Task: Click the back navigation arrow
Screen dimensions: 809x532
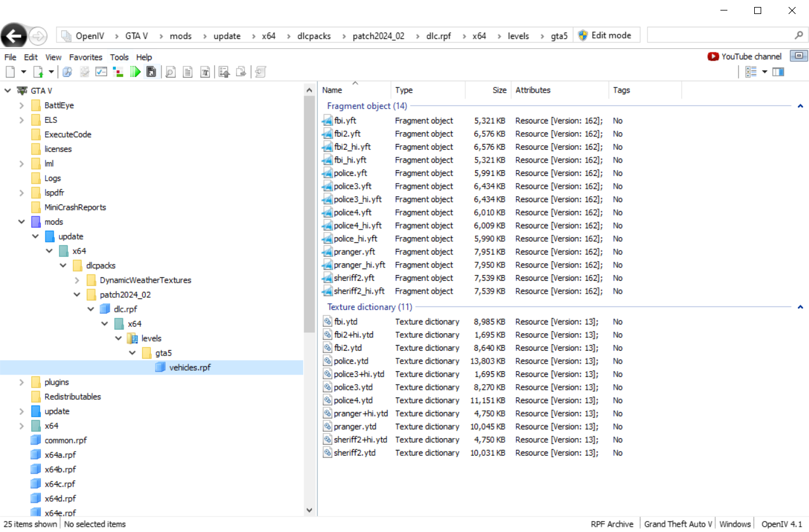Action: 14,36
